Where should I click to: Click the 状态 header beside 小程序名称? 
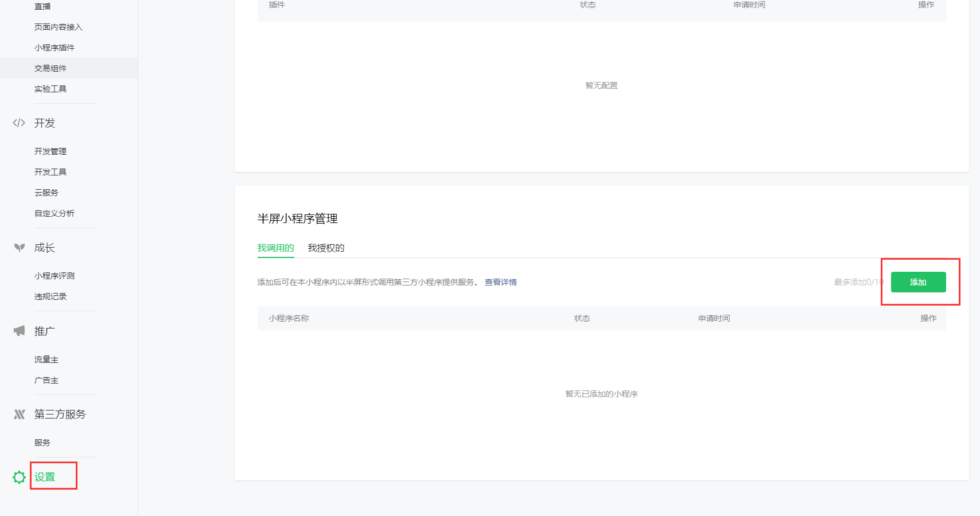[582, 318]
